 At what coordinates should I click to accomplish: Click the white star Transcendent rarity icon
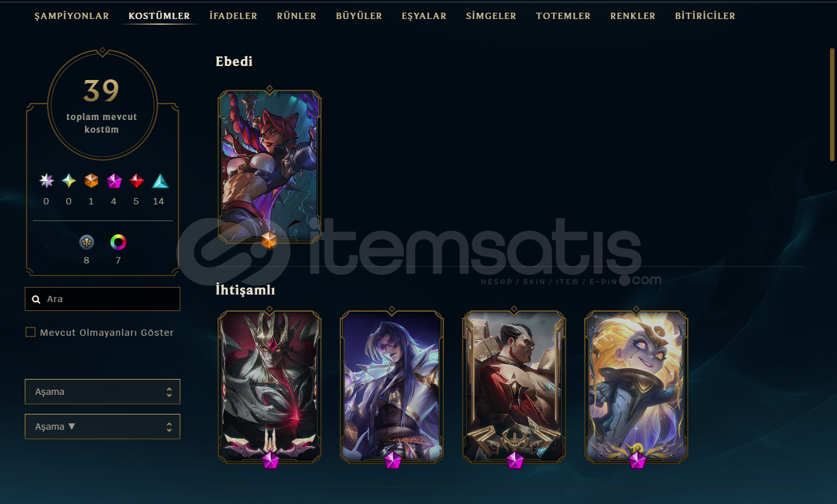[x=46, y=182]
